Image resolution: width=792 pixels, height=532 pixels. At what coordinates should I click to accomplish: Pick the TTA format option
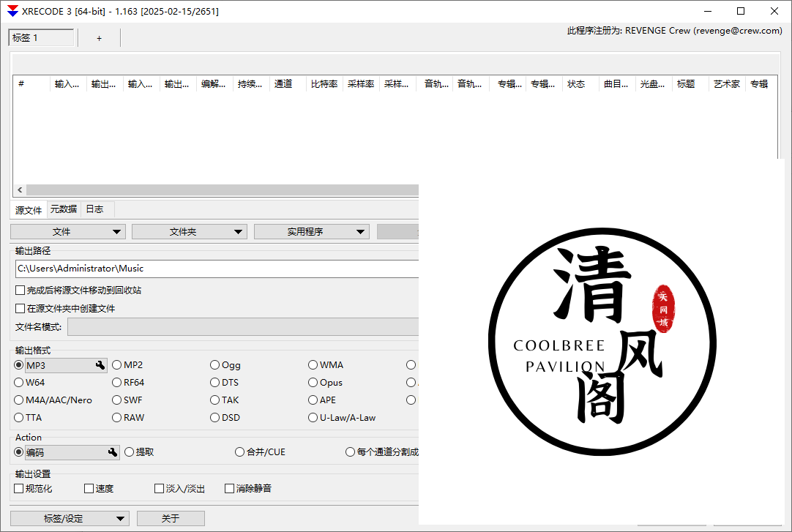(x=19, y=417)
